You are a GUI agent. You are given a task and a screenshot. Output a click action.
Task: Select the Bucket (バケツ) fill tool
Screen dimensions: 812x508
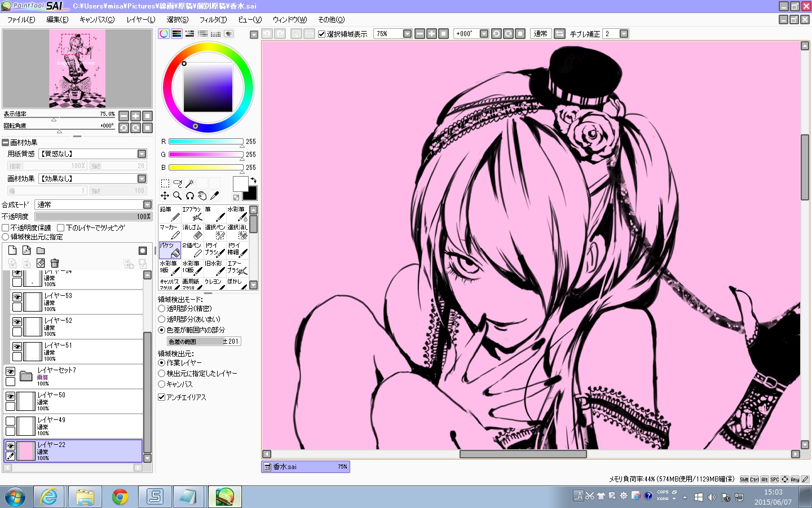169,249
